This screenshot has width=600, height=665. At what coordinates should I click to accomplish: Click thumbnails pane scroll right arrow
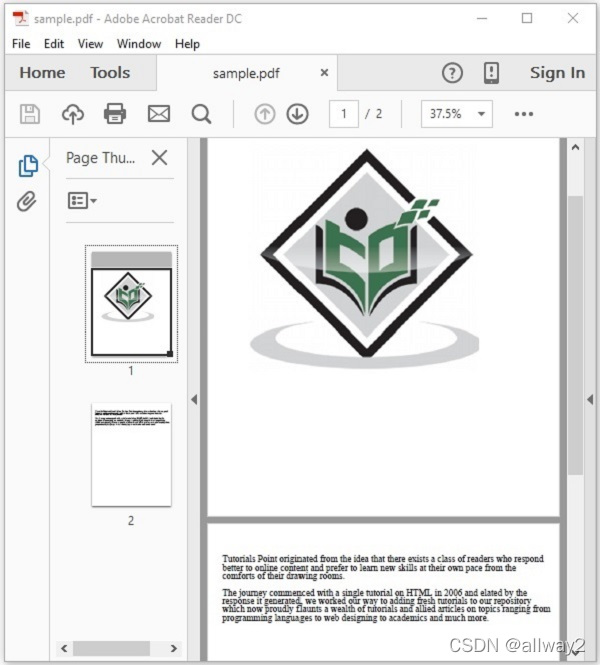pyautogui.click(x=173, y=648)
